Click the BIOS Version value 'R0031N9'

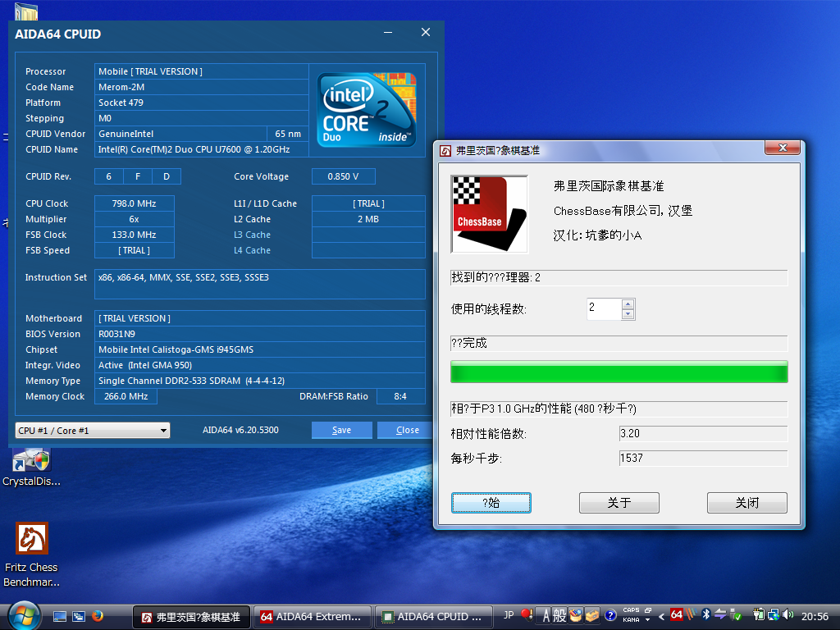[x=260, y=334]
